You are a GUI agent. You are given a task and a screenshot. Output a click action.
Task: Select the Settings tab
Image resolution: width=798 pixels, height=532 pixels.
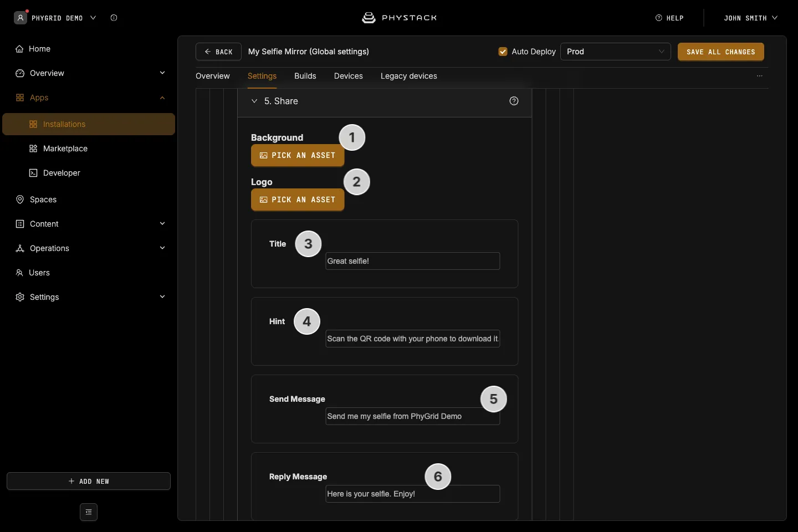[262, 76]
